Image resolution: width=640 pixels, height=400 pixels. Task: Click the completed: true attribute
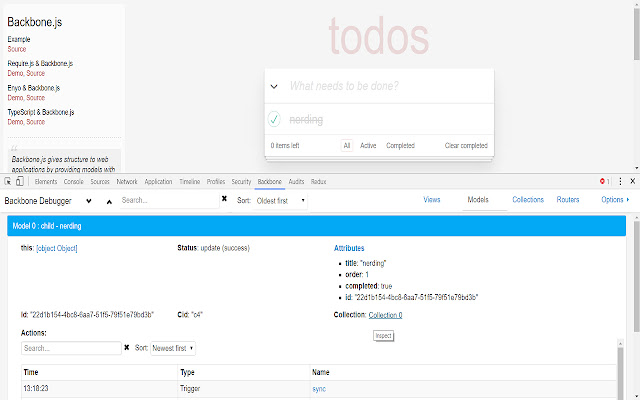click(369, 286)
